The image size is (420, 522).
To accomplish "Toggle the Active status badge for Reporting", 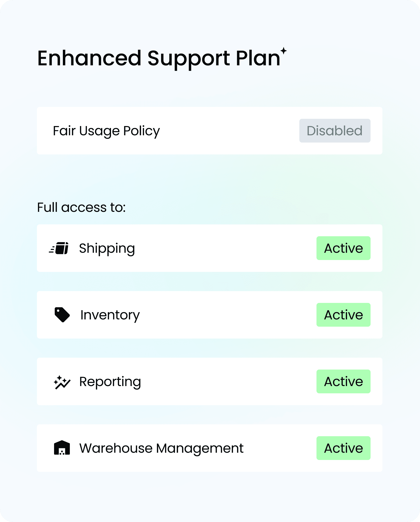I will pyautogui.click(x=343, y=382).
